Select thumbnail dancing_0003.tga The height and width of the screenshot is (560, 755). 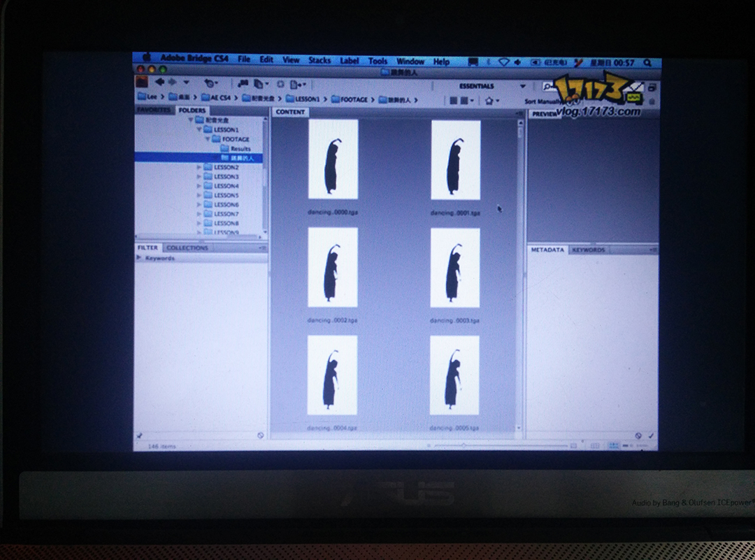coord(455,268)
